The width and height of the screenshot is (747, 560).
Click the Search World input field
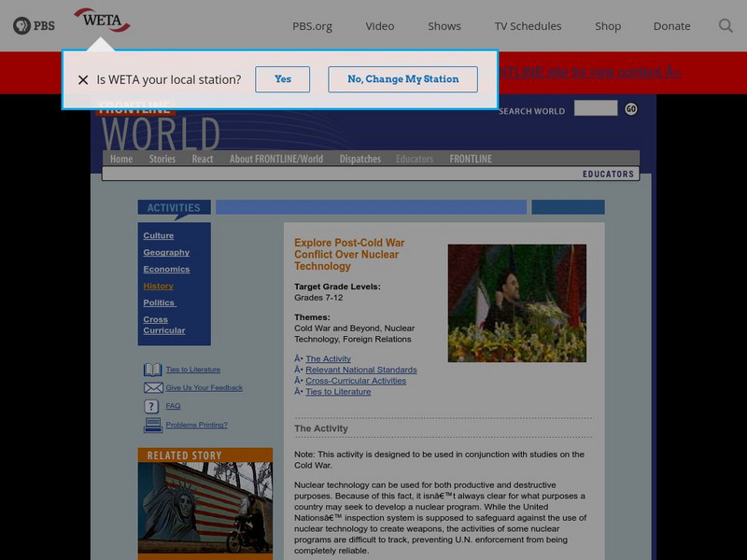click(x=596, y=108)
